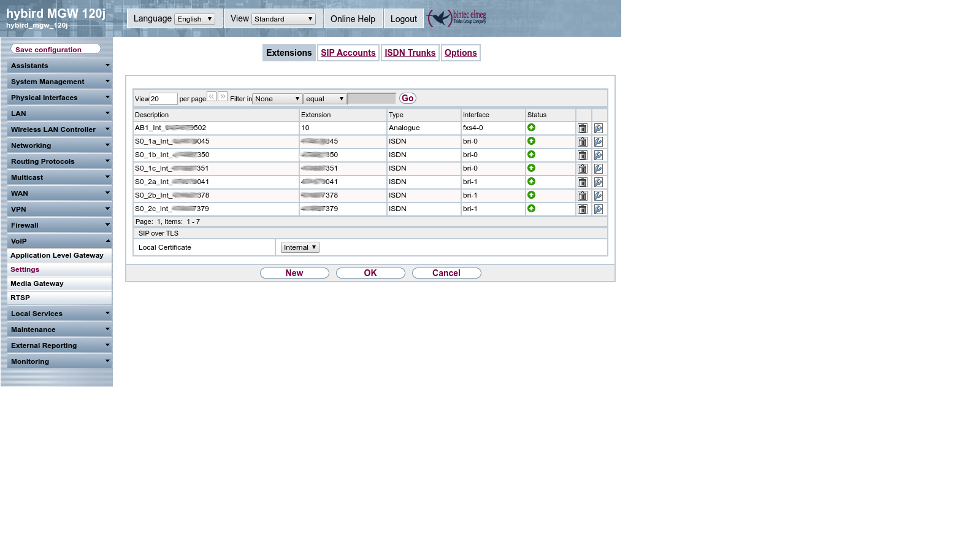
Task: Expand the Assistants menu
Action: [59, 66]
